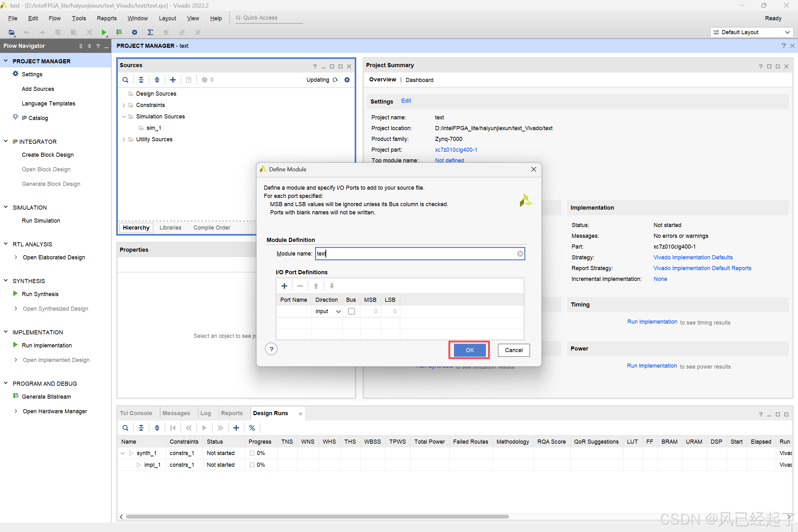Check the Bus checkbox for the port
This screenshot has width=798, height=532.
tap(351, 311)
